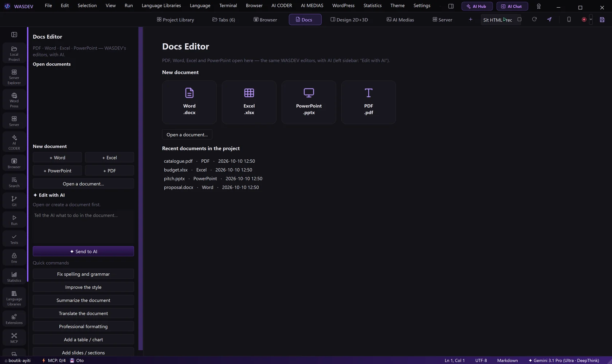Click the AI Hub button
The width and height of the screenshot is (612, 364).
click(x=477, y=6)
